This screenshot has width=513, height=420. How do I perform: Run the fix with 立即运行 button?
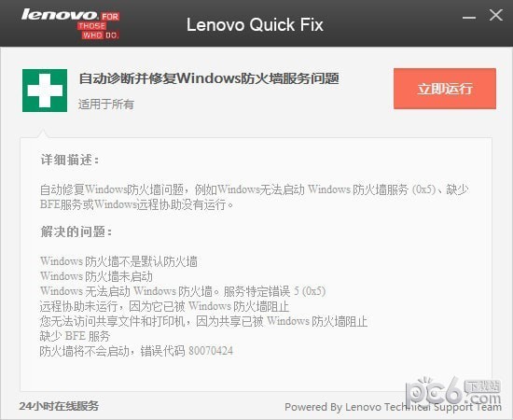(445, 89)
